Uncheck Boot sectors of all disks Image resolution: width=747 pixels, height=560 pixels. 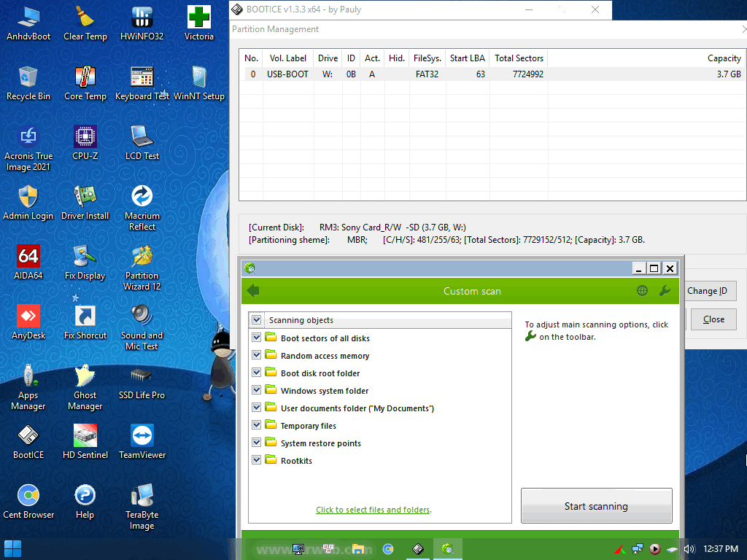pos(257,338)
